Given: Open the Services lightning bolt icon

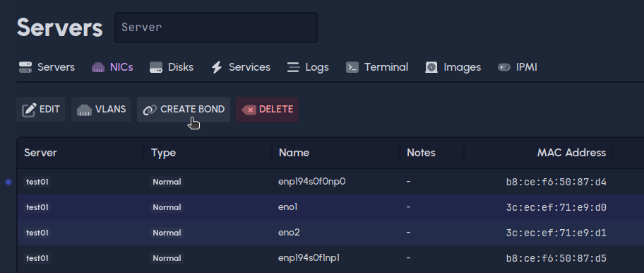Looking at the screenshot, I should click(217, 67).
